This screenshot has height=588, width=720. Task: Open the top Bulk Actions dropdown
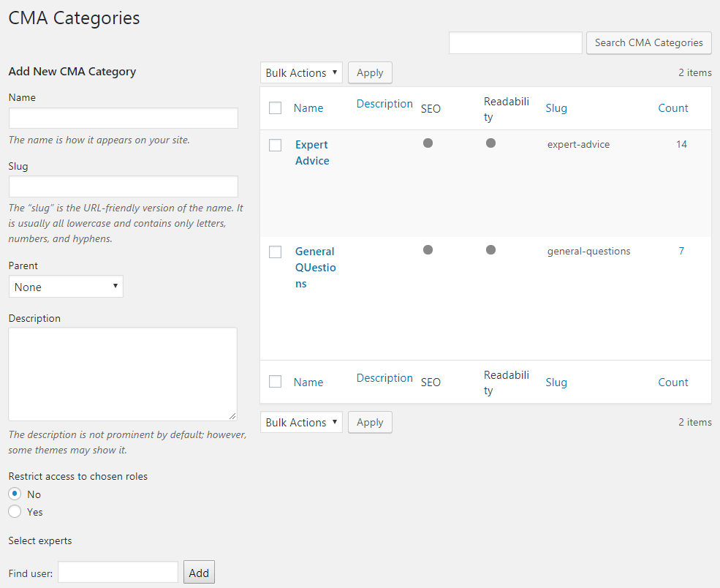301,73
